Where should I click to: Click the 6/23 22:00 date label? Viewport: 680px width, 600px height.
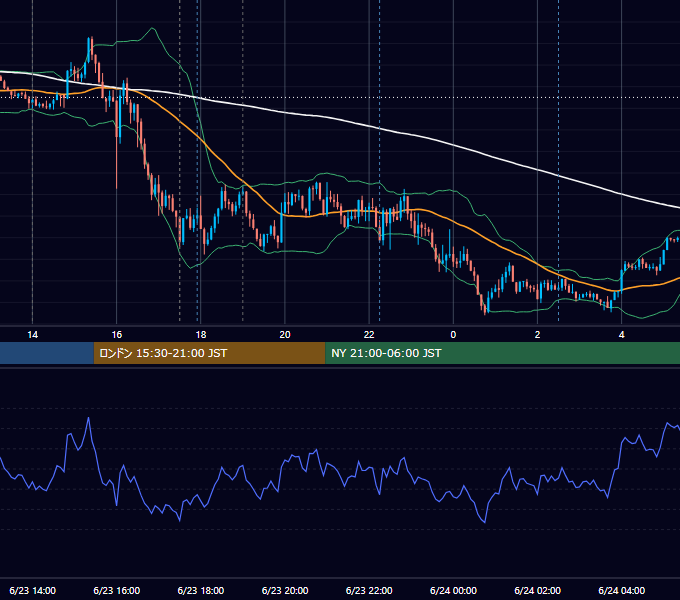(369, 590)
